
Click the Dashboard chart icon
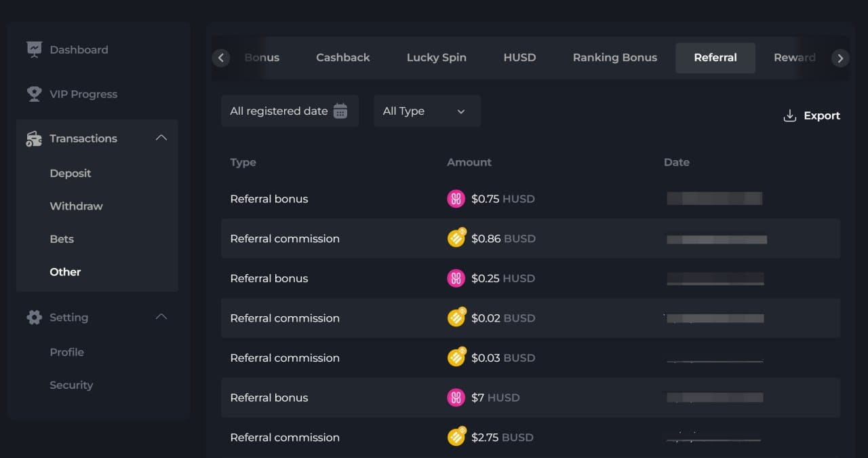(x=34, y=50)
